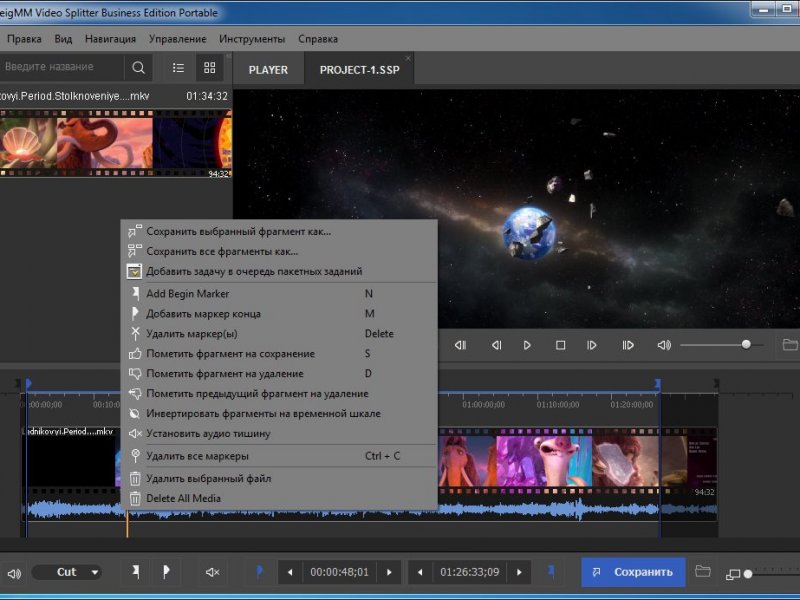Step one frame forward in player
Image resolution: width=800 pixels, height=600 pixels.
pyautogui.click(x=592, y=345)
